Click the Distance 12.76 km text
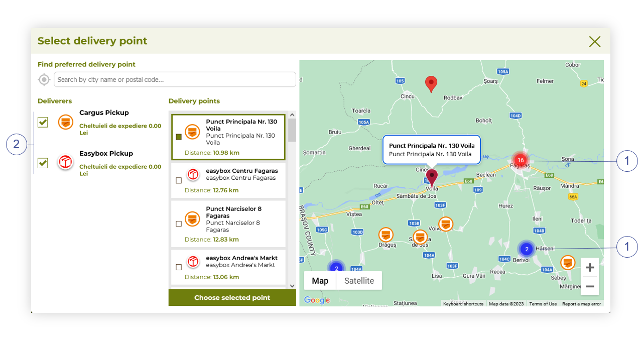This screenshot has height=338, width=644. 211,190
